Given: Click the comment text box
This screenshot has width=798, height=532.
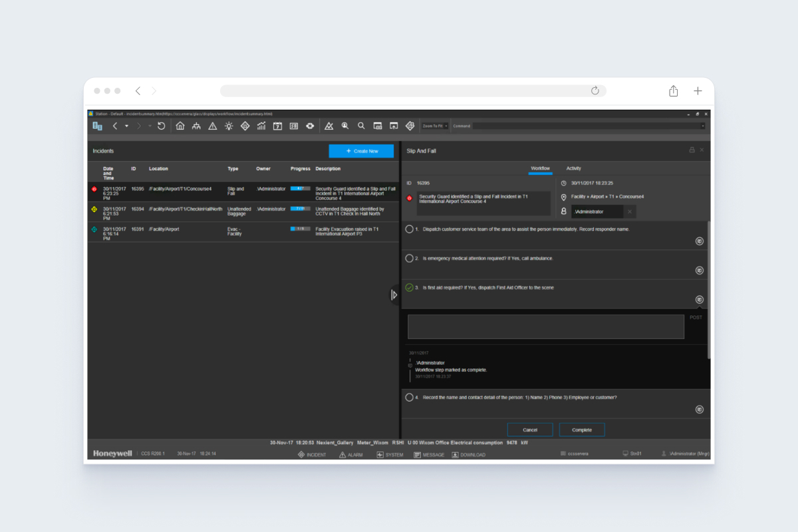Looking at the screenshot, I should [x=546, y=327].
